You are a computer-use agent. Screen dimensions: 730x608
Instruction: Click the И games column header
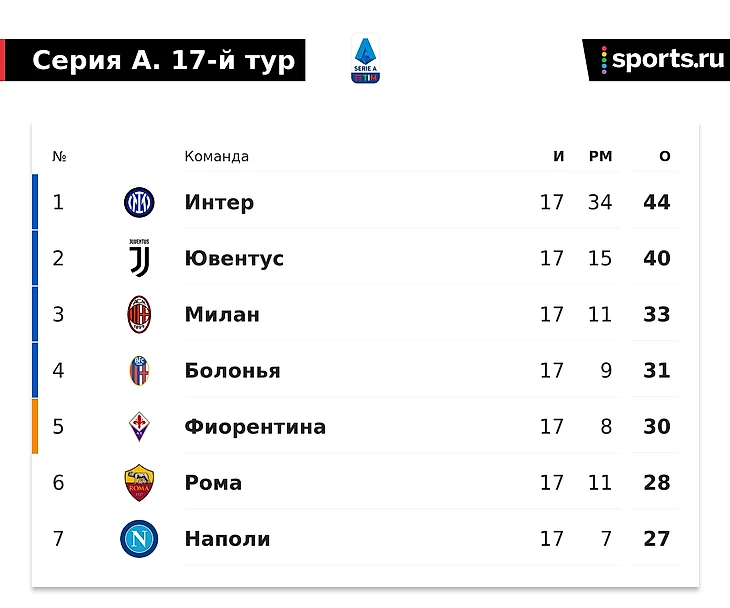point(559,156)
